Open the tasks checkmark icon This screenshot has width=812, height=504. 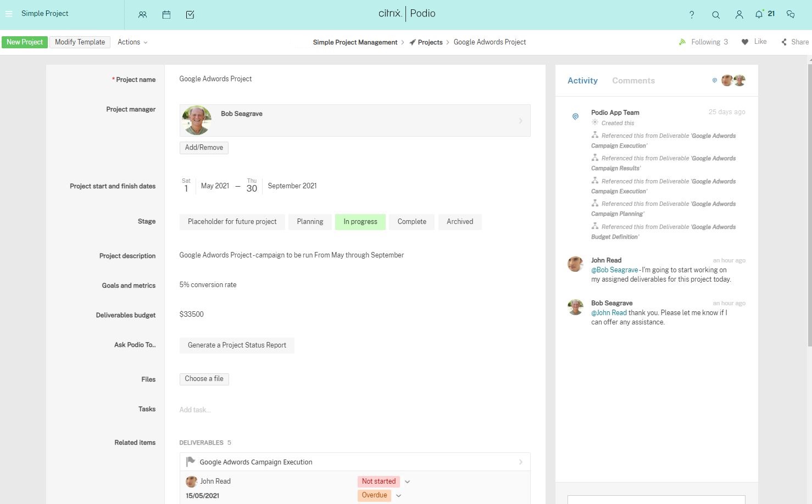(190, 15)
